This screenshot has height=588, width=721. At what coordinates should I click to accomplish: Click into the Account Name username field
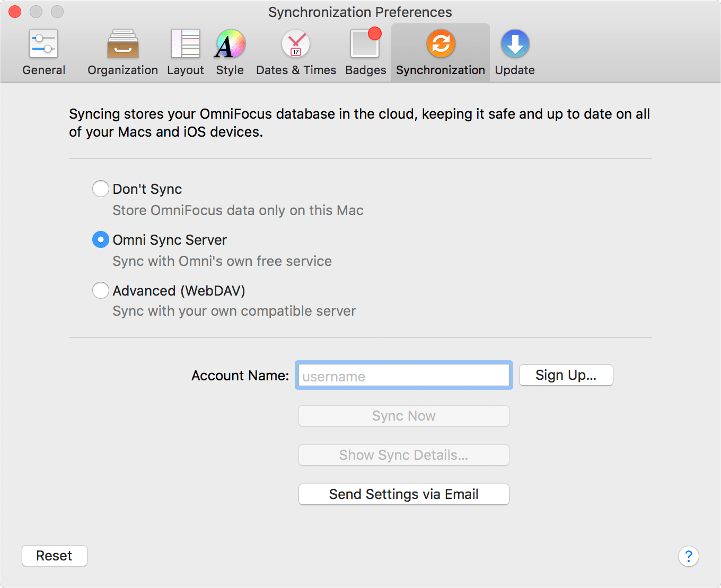click(x=404, y=376)
